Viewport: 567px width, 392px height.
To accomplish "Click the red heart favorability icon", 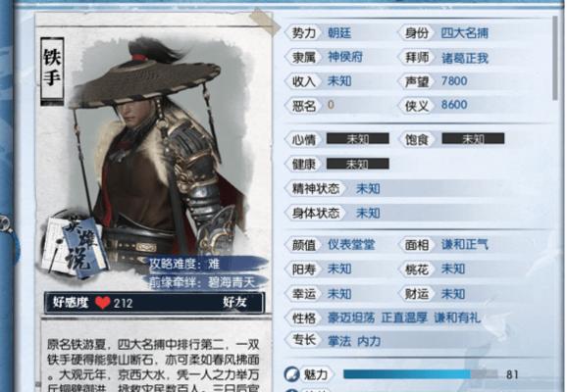I will pyautogui.click(x=103, y=303).
